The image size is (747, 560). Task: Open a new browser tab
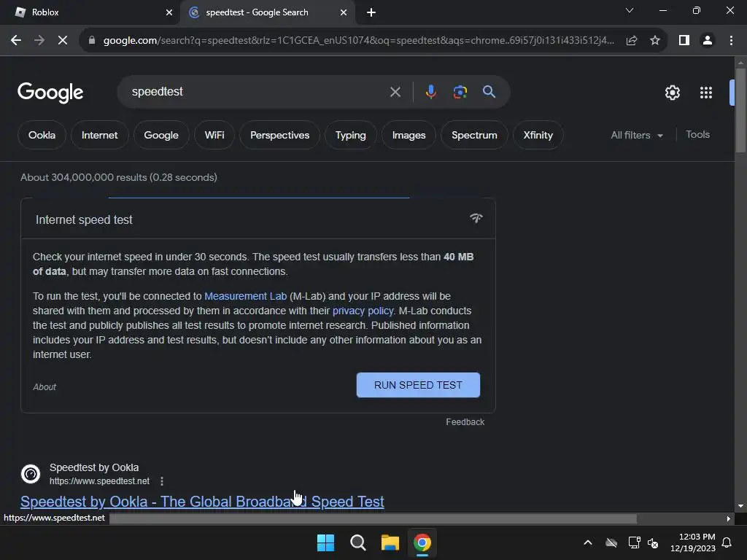(371, 12)
